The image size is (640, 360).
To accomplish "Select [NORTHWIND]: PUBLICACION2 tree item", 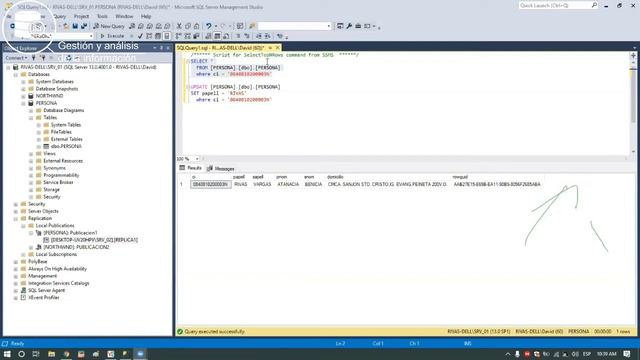I will coord(76,247).
